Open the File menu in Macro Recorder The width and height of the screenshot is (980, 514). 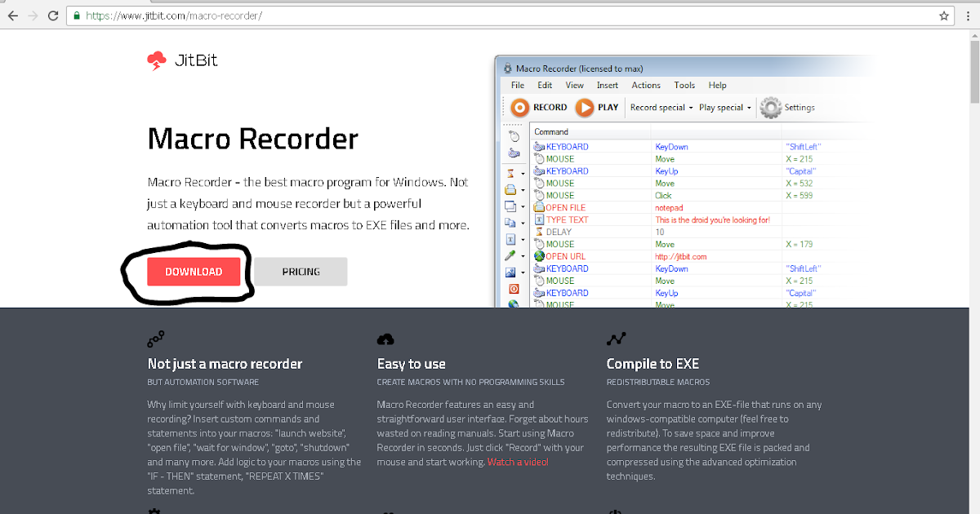[518, 85]
